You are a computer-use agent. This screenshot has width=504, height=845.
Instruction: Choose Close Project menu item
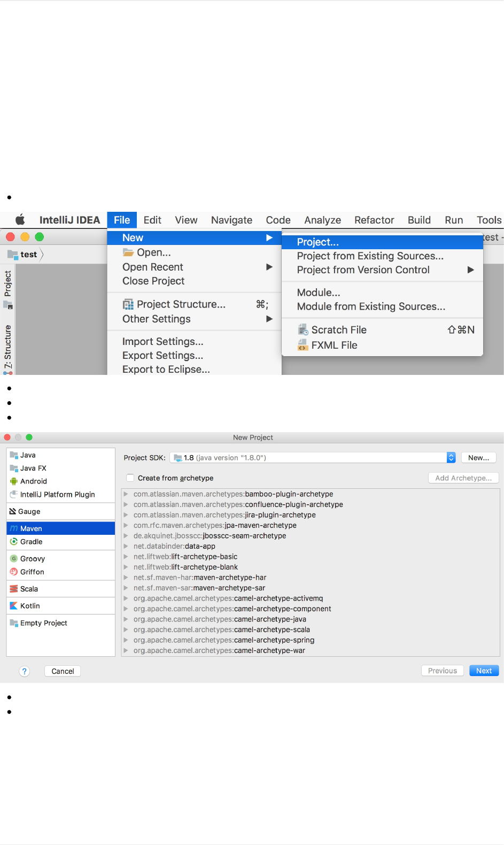pyautogui.click(x=195, y=281)
